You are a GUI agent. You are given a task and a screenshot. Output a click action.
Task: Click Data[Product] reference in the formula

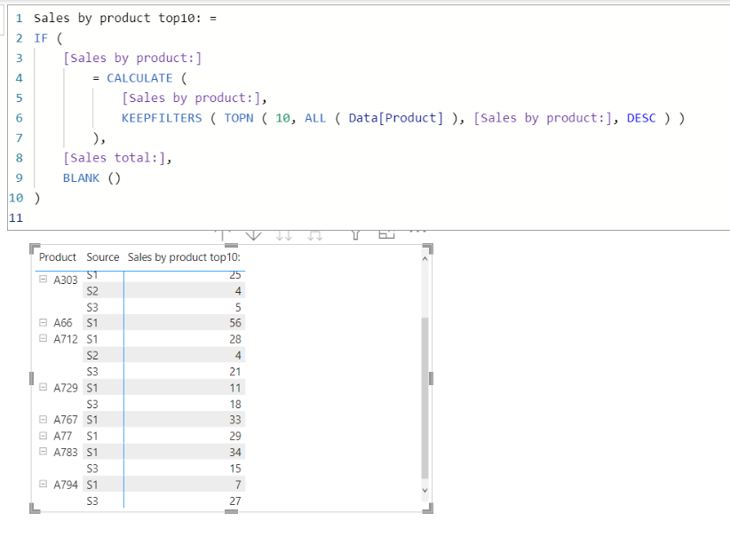[396, 118]
